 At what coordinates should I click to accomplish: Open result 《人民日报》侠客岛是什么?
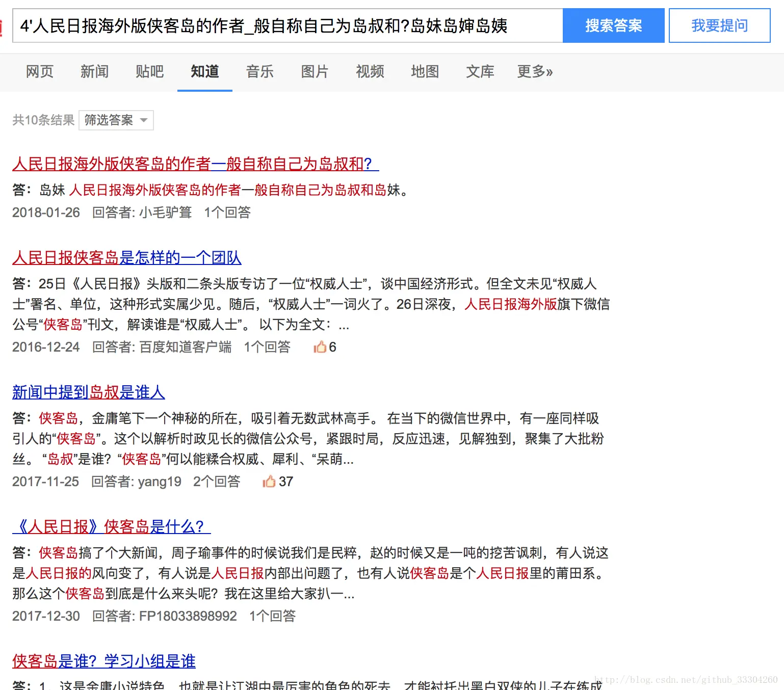tap(112, 526)
